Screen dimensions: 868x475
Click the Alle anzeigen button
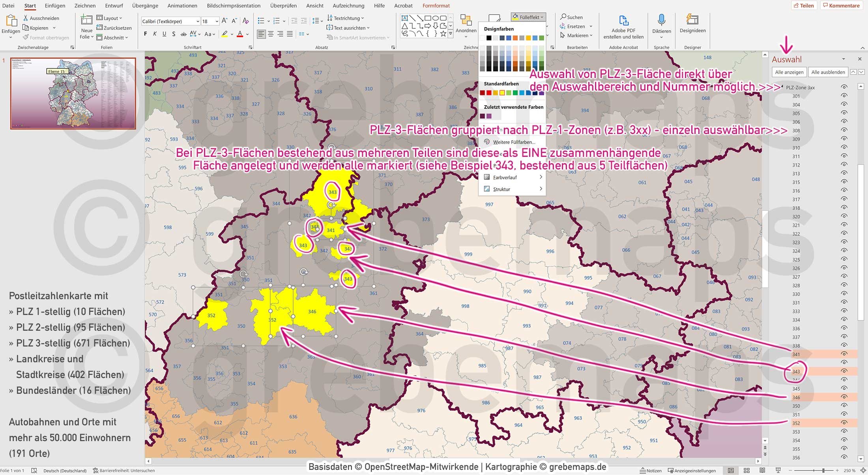789,72
